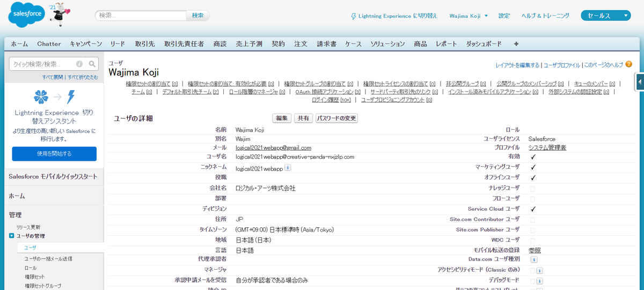Click すべて折りたたむ link
The image size is (644, 290).
pyautogui.click(x=83, y=77)
